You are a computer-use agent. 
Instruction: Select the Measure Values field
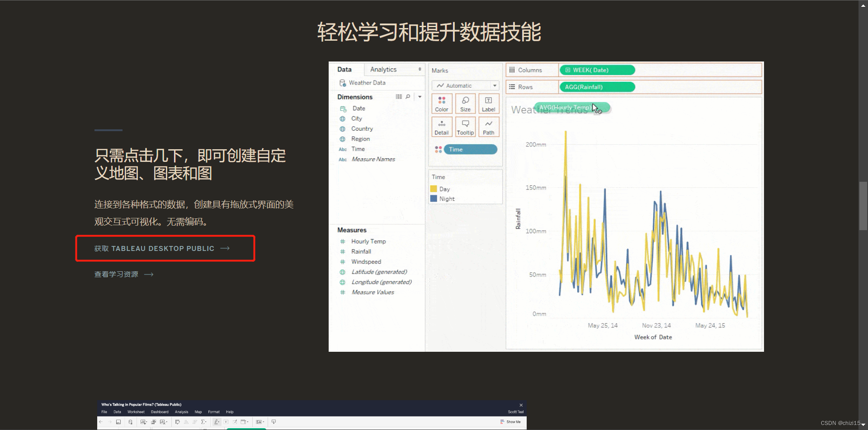(373, 292)
